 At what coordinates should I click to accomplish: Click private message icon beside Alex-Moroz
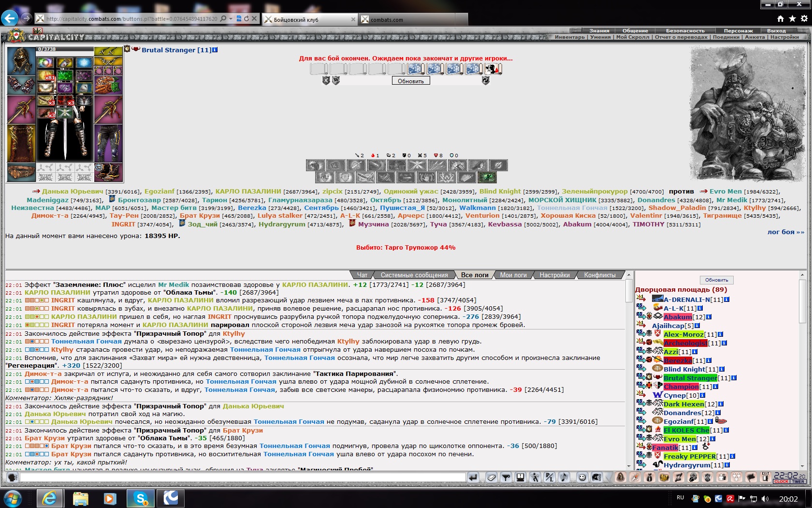coord(641,334)
